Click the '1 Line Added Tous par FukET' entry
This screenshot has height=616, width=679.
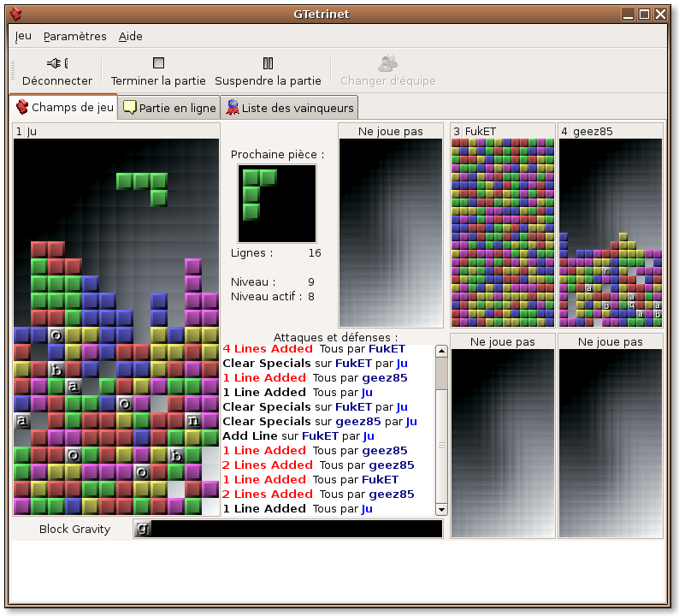pos(310,480)
